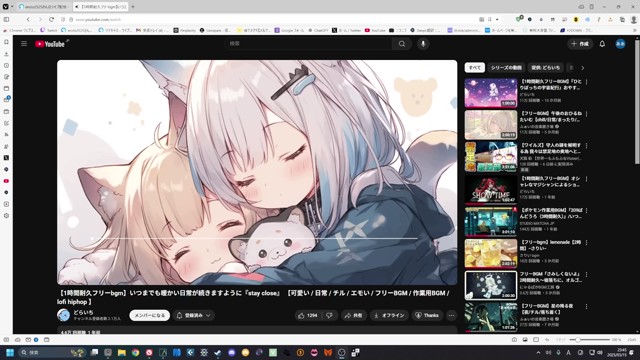Open the SHOW TIME magician BGM thumbnail
The height and width of the screenshot is (360, 640).
491,189
